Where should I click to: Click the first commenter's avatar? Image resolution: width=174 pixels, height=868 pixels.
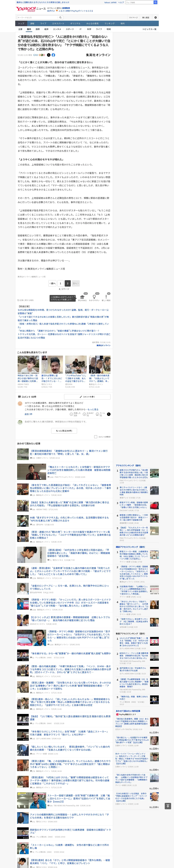20,404
